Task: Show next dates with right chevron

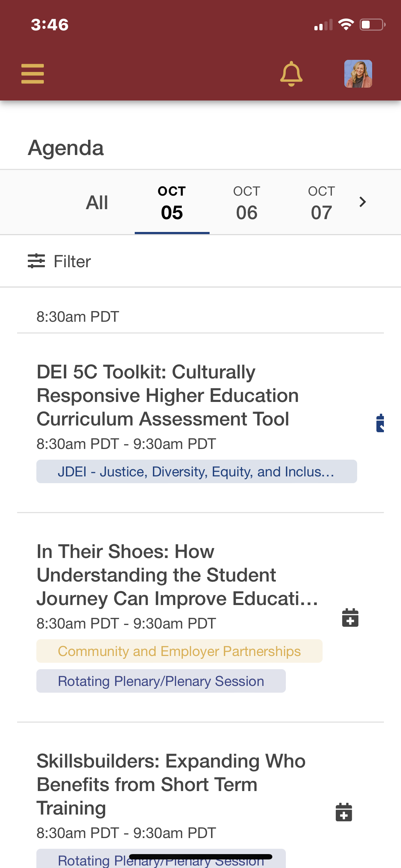Action: click(363, 202)
